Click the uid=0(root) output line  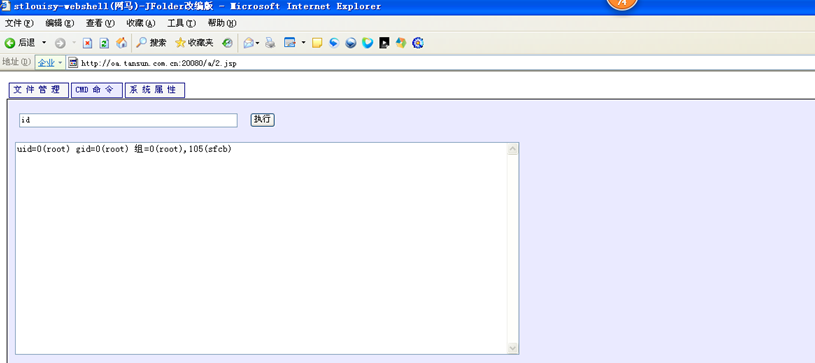124,149
